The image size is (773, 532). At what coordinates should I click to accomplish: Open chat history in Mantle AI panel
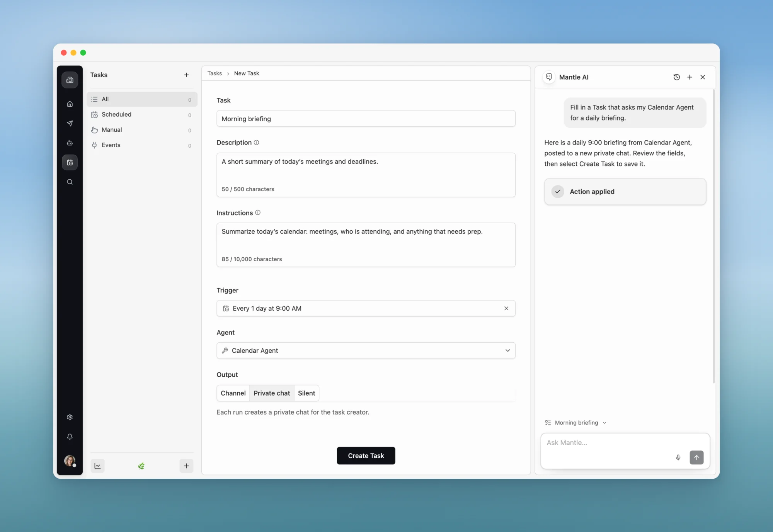pos(676,77)
